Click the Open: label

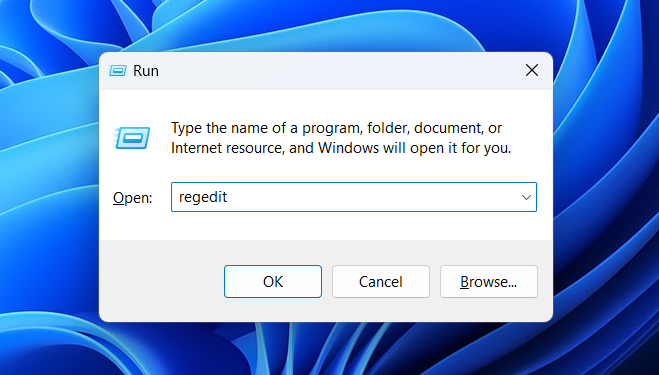click(x=133, y=198)
